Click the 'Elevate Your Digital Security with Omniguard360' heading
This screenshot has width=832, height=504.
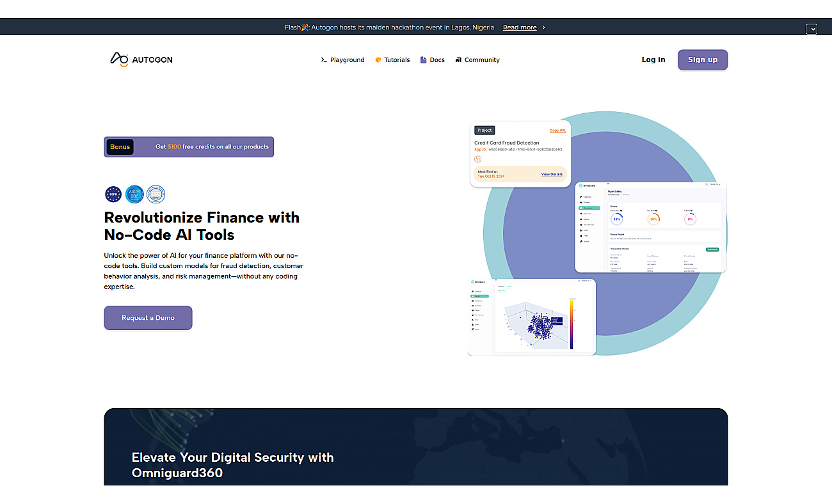click(x=233, y=466)
